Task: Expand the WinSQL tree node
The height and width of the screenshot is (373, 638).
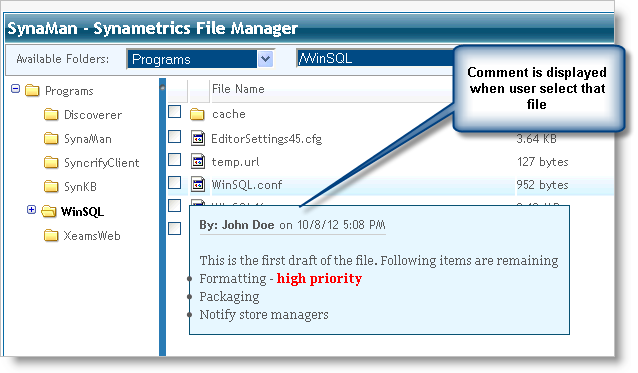Action: click(31, 209)
